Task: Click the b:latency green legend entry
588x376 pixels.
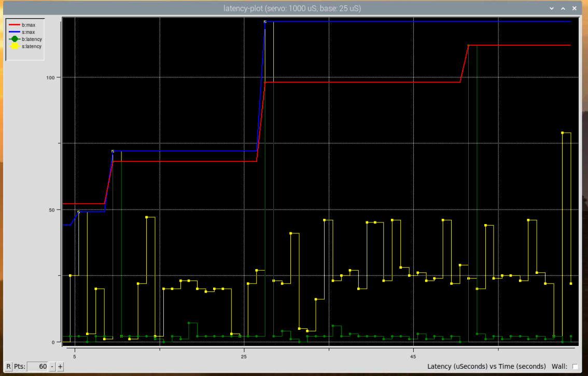Action: (x=25, y=39)
